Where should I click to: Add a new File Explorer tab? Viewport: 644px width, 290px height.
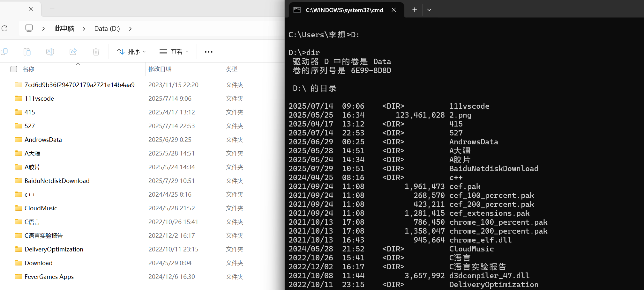(52, 9)
